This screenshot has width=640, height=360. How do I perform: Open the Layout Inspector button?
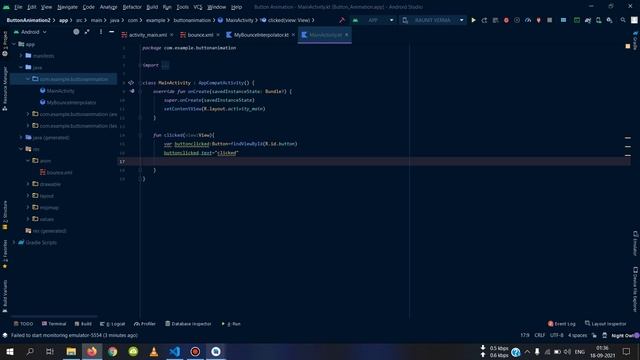click(x=606, y=324)
